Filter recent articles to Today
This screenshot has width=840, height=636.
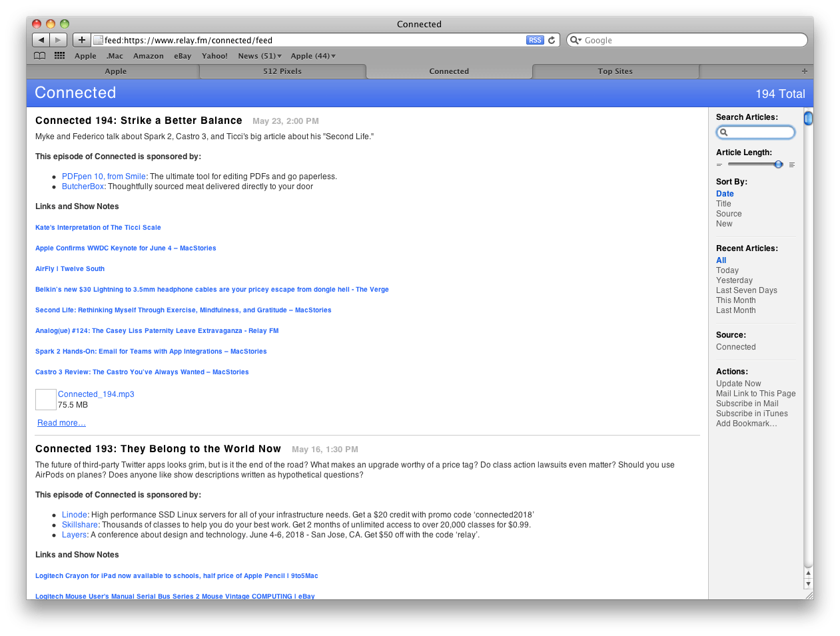727,270
